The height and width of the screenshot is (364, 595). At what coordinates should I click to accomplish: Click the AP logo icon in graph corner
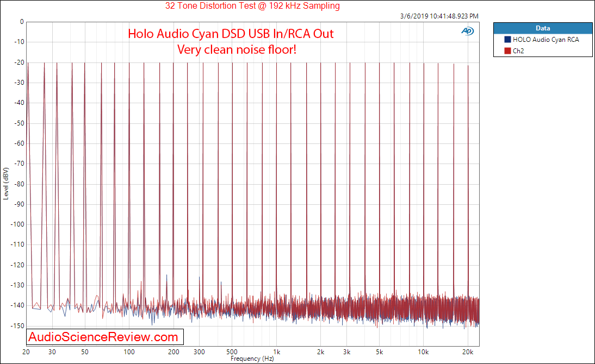tap(468, 31)
